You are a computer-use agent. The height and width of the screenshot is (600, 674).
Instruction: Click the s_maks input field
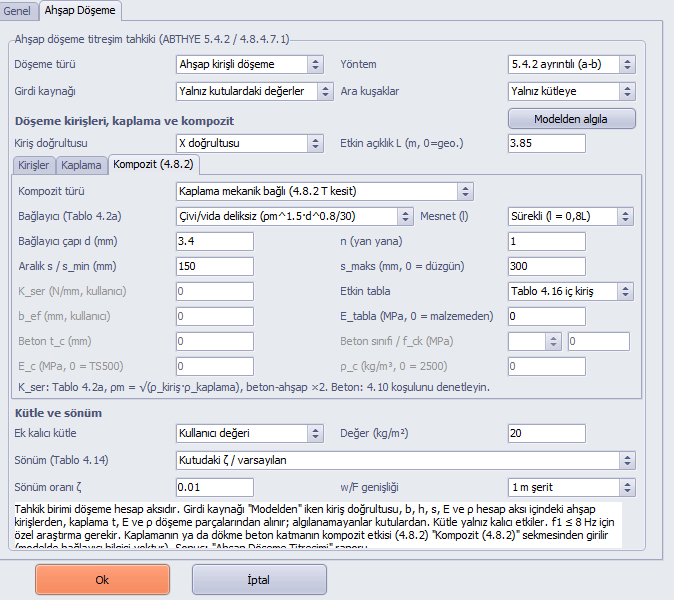pyautogui.click(x=546, y=266)
